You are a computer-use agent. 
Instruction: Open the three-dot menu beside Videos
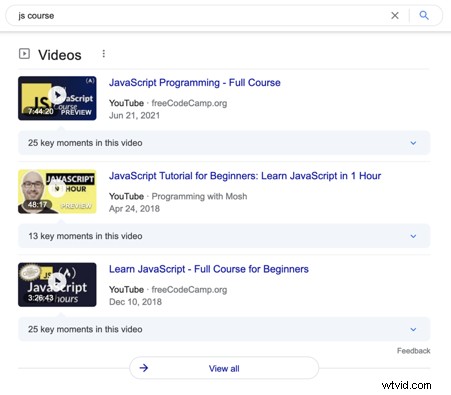(x=104, y=54)
